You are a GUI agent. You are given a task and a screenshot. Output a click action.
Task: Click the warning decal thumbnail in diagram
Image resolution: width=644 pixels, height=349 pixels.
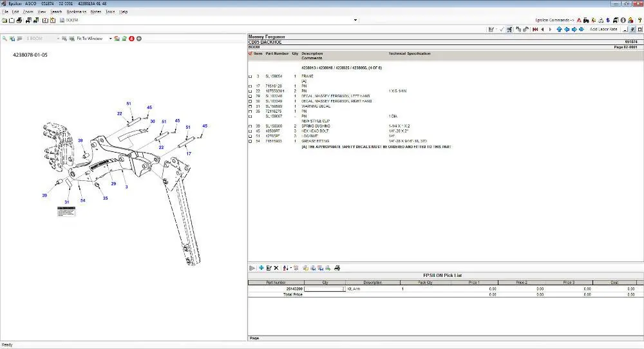tap(66, 212)
